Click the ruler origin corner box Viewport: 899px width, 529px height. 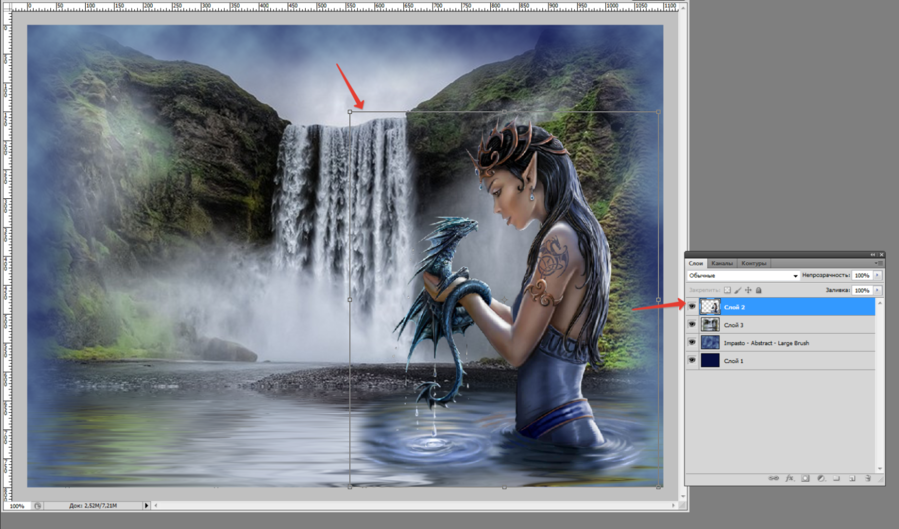6,6
